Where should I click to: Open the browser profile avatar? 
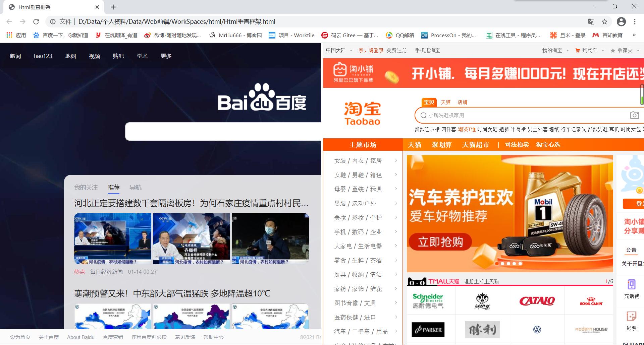[x=622, y=22]
